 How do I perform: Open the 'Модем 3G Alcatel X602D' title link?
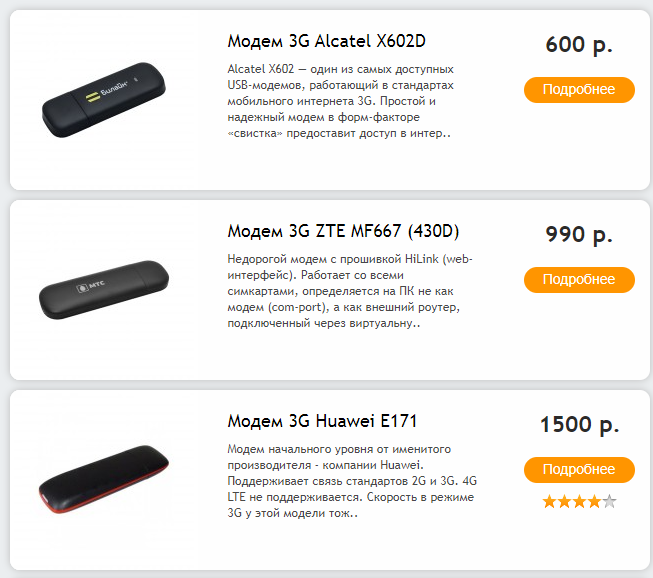click(x=327, y=42)
